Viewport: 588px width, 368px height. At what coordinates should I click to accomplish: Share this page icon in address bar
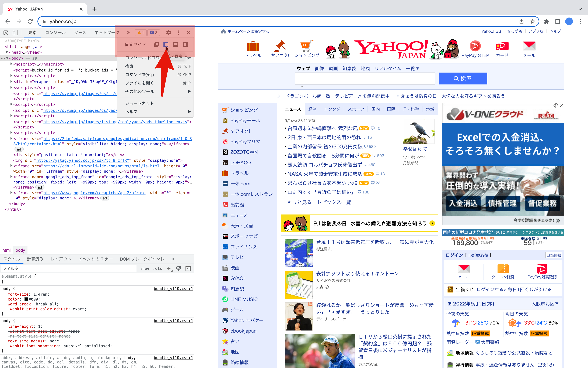(521, 21)
